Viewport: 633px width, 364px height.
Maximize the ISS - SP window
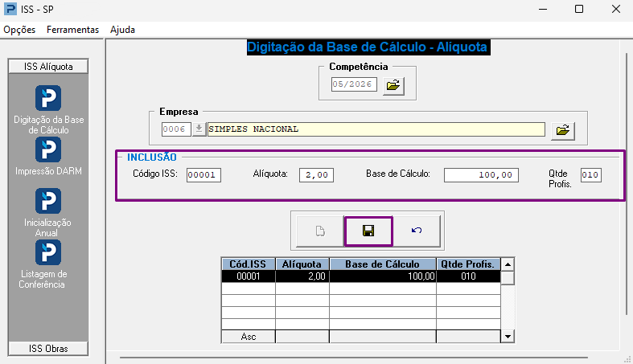point(579,9)
